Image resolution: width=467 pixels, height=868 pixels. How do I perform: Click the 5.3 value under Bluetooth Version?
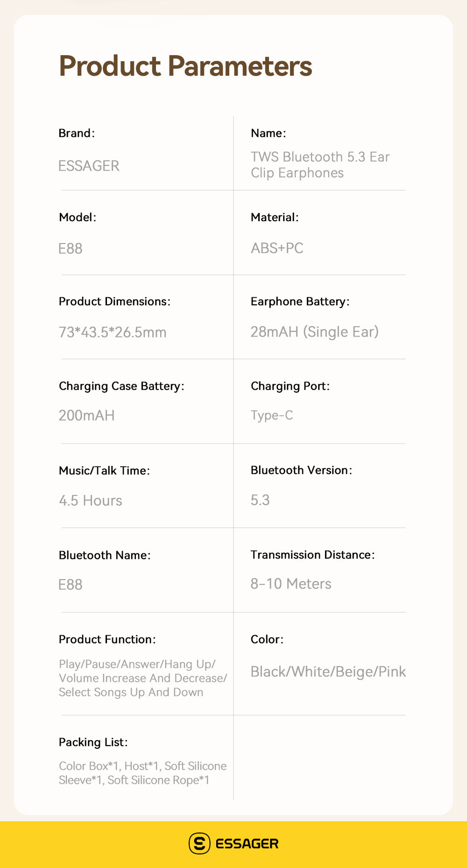(x=260, y=500)
